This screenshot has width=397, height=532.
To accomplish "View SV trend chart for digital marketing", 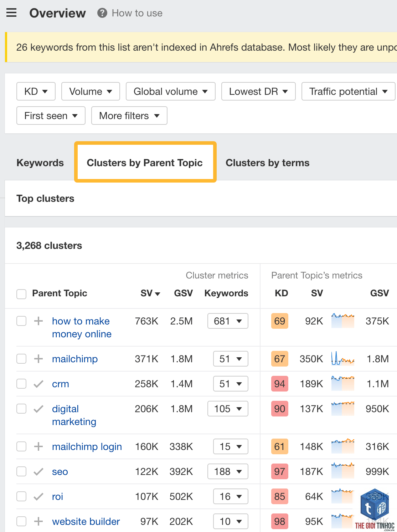I will click(343, 408).
